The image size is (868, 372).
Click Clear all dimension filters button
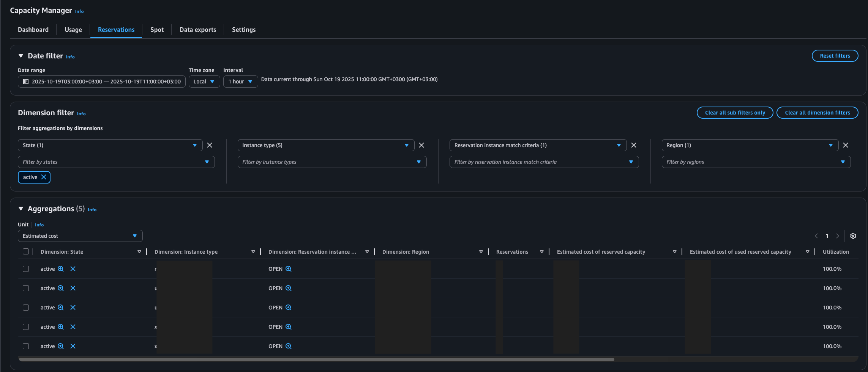(817, 113)
